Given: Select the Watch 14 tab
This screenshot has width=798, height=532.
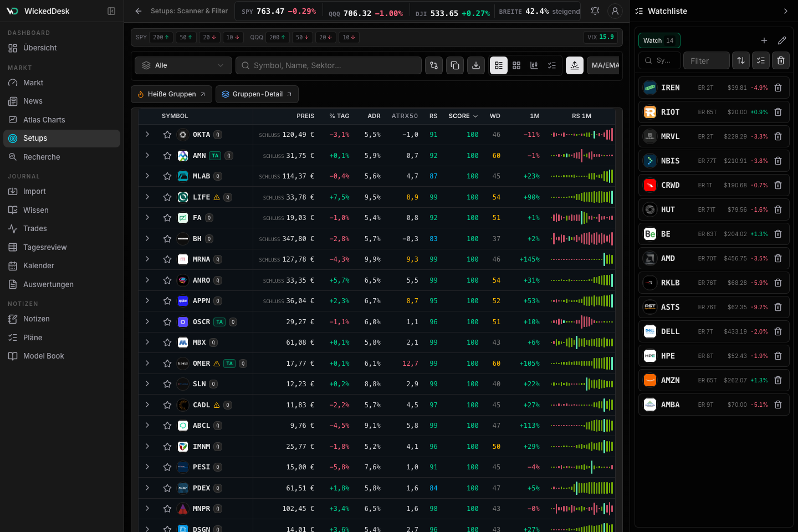Looking at the screenshot, I should click(659, 40).
